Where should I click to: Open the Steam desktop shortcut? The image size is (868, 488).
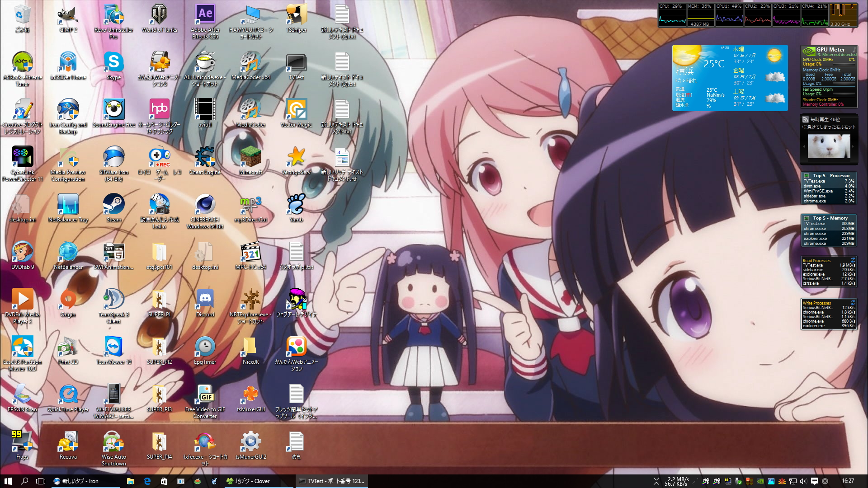click(113, 205)
